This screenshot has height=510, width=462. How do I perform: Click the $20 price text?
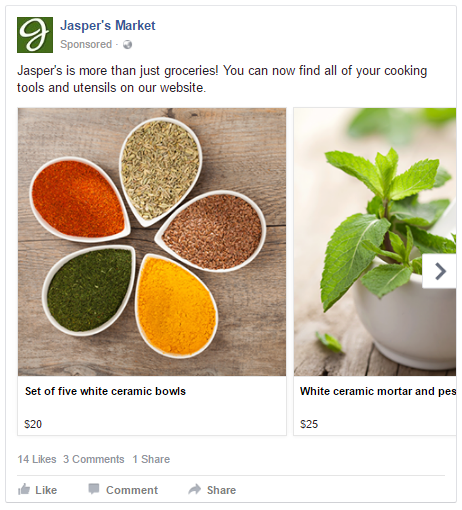33,424
